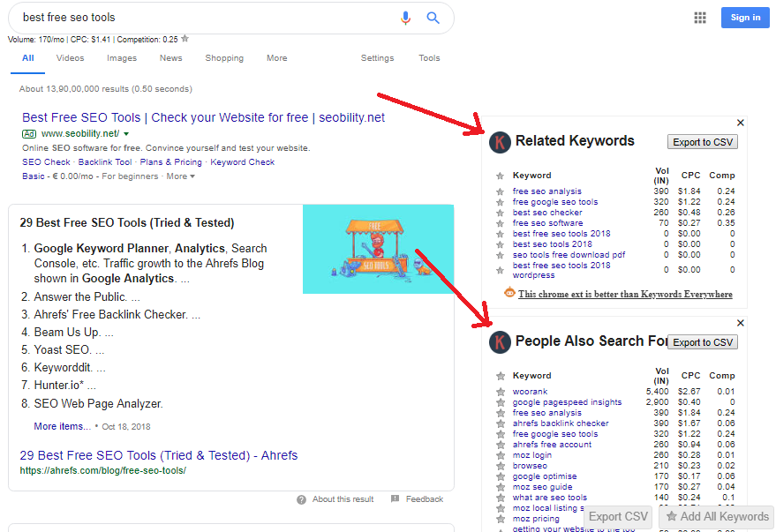This screenshot has height=532, width=776.
Task: Switch to the Videos tab
Action: [71, 58]
